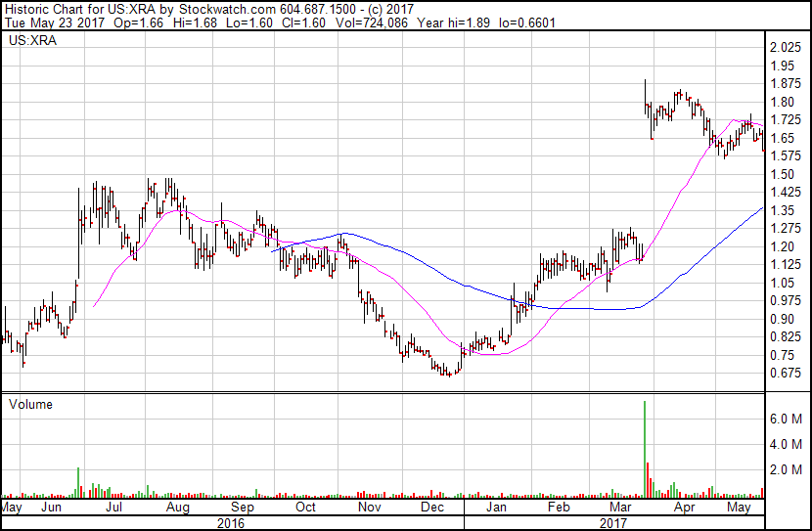Viewport: 812px width, 531px height.
Task: Select the 0.675 price axis label
Action: pyautogui.click(x=786, y=373)
